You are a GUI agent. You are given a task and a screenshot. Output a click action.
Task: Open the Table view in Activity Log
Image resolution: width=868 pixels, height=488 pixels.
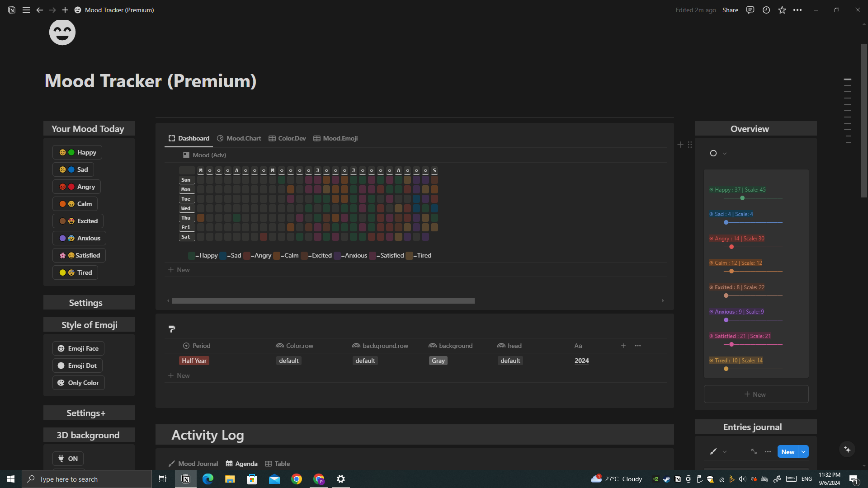point(278,464)
